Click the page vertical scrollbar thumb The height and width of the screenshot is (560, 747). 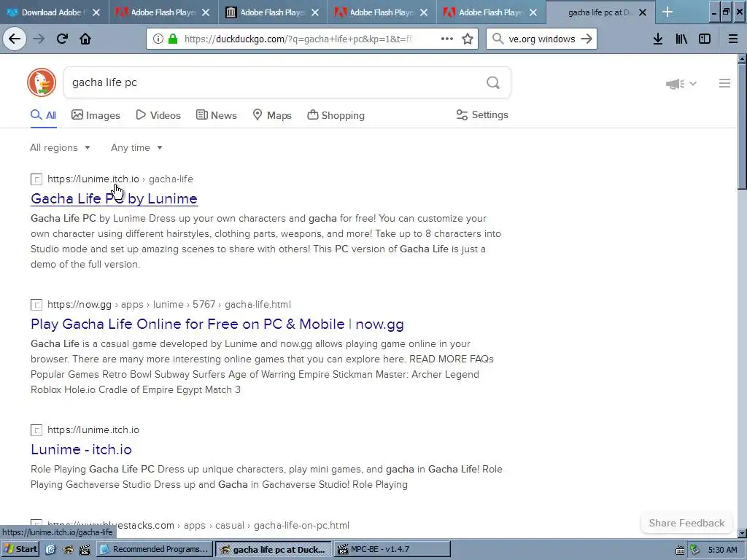(742, 127)
